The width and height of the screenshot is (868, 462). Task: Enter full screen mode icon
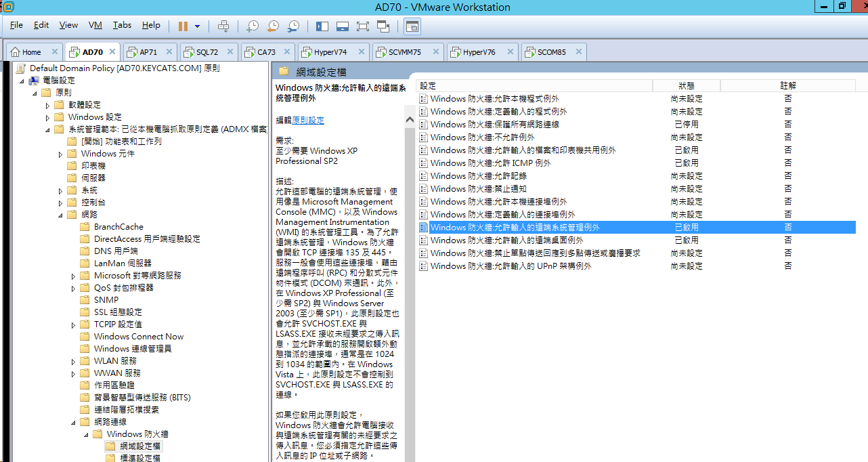point(362,26)
